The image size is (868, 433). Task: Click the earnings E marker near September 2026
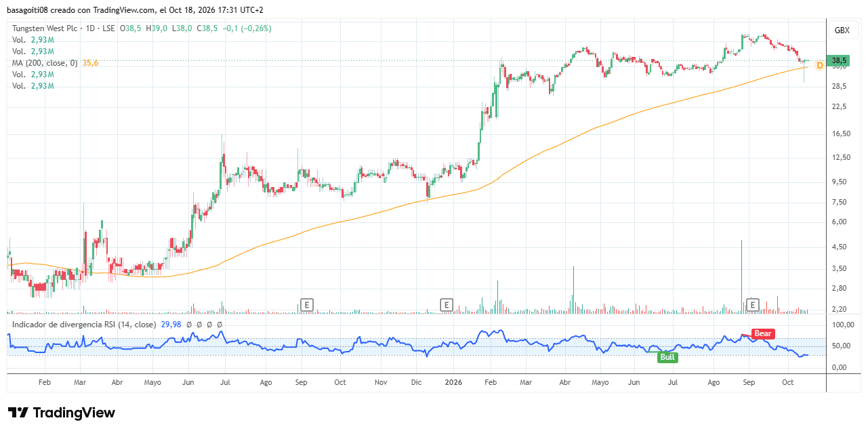coord(752,305)
